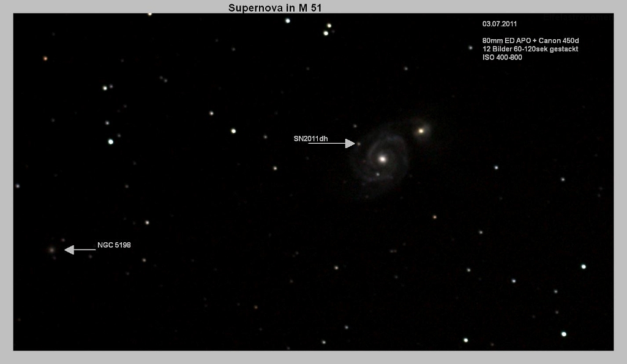Click the arrow pointing to NGC 5198
Screen dimensions: 627x364
pyautogui.click(x=80, y=250)
